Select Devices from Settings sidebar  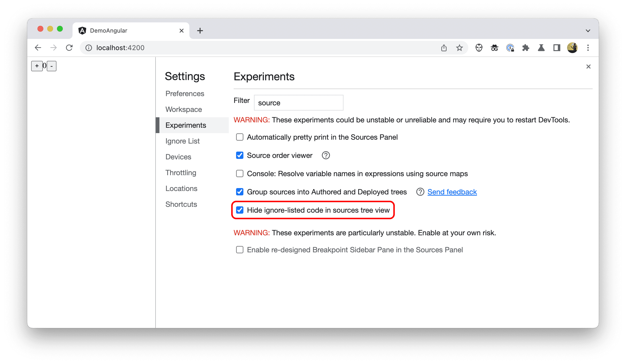click(179, 156)
